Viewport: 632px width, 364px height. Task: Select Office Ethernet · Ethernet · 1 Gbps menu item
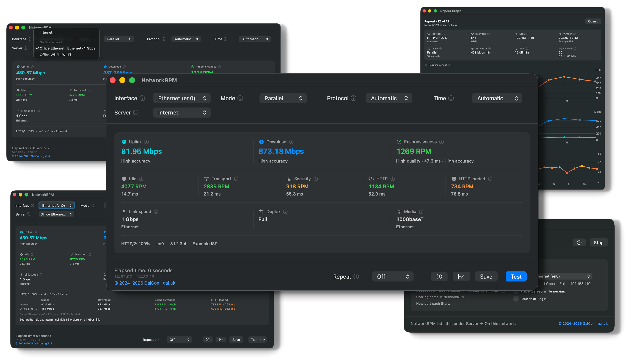(x=66, y=48)
